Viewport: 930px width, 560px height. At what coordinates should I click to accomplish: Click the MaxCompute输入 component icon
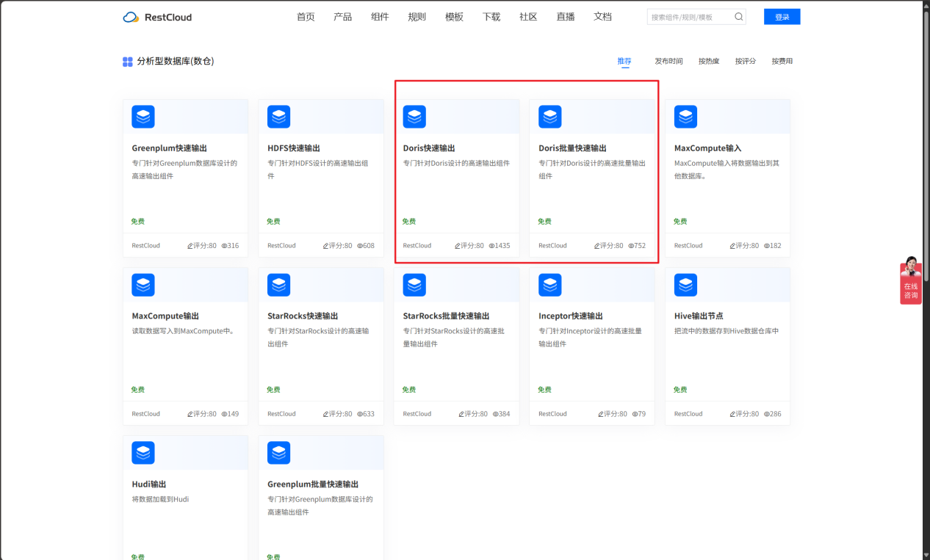(685, 116)
